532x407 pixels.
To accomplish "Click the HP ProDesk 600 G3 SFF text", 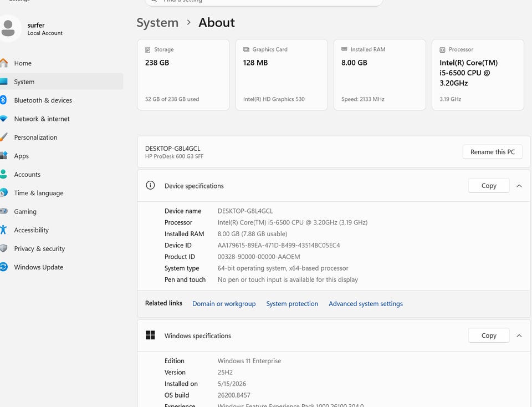I will point(174,156).
